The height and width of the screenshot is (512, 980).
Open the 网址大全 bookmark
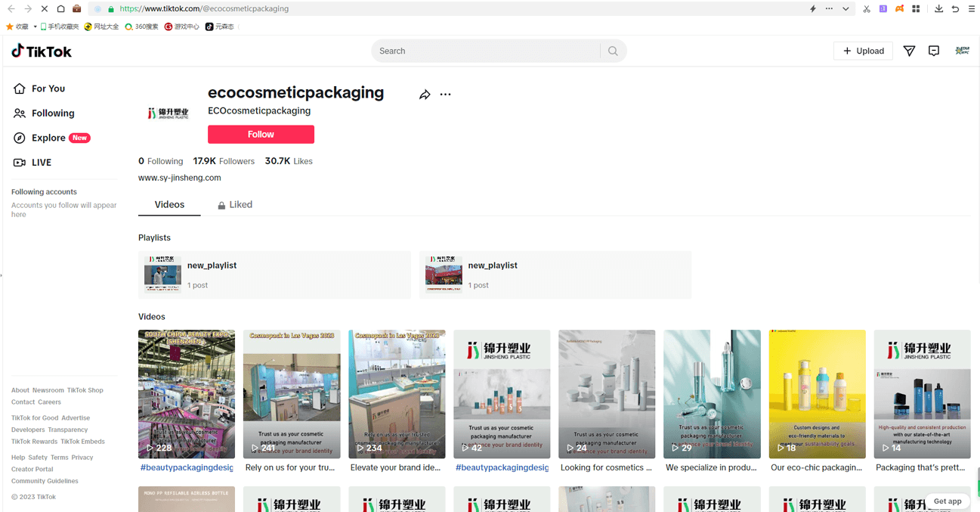pos(102,26)
